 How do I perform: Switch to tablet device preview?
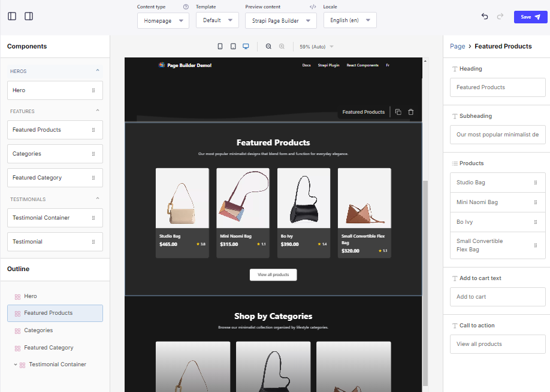click(233, 46)
